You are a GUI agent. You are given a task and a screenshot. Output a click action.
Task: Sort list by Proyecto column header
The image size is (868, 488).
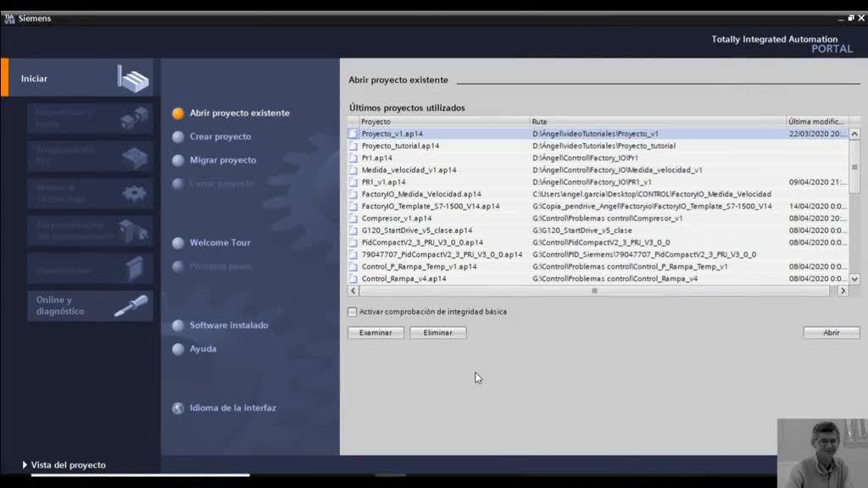pos(445,121)
